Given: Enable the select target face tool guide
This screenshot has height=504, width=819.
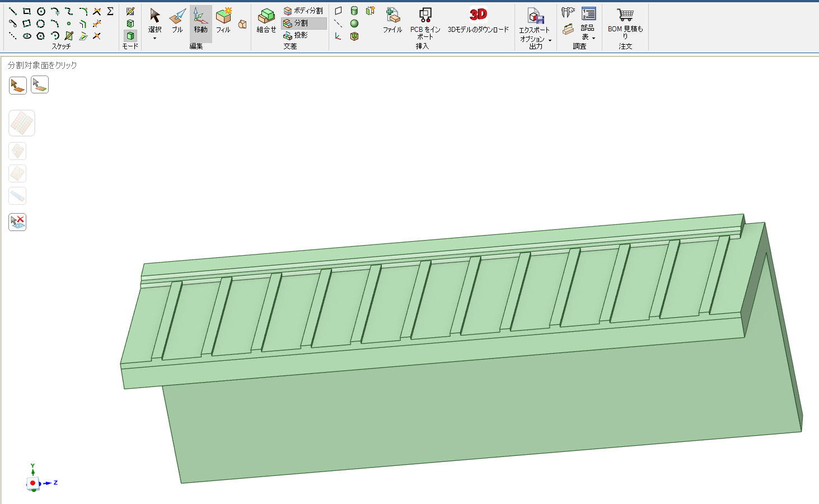Looking at the screenshot, I should click(x=17, y=85).
